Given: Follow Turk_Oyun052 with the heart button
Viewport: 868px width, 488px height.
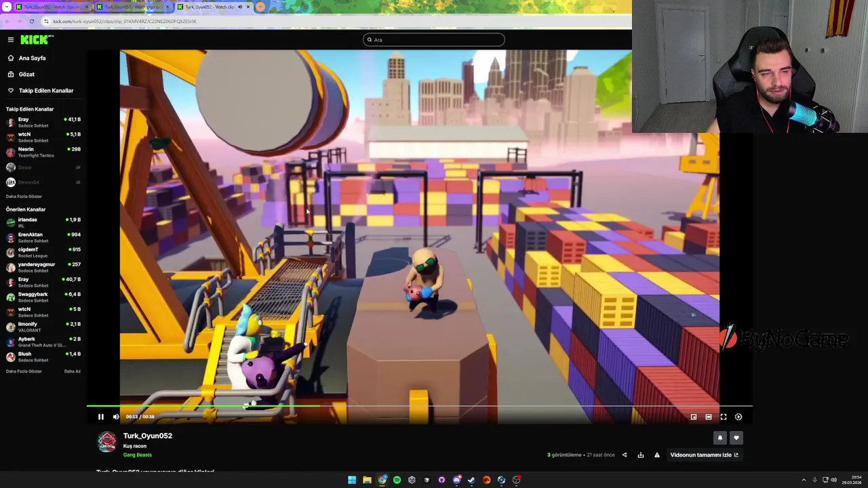Looking at the screenshot, I should tap(736, 438).
